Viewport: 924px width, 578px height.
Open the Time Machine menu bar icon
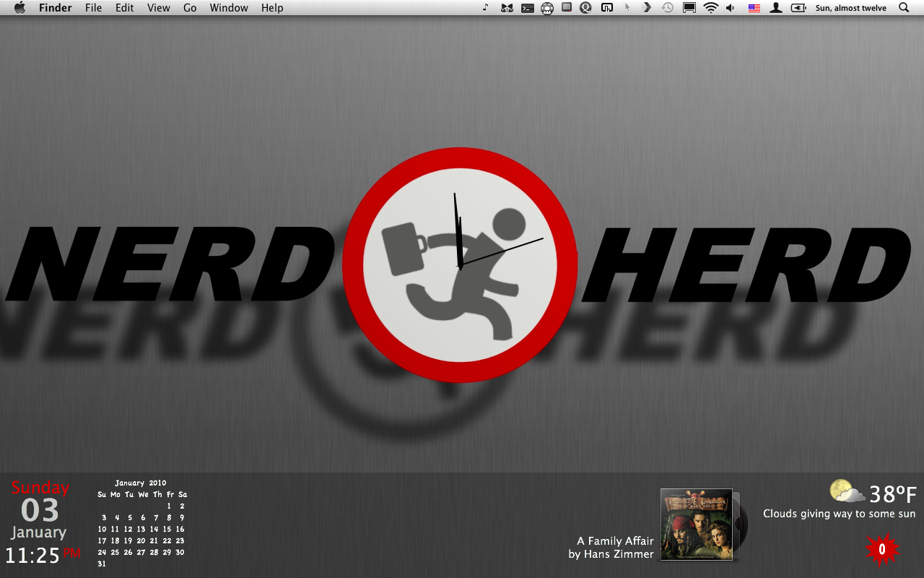[x=668, y=8]
